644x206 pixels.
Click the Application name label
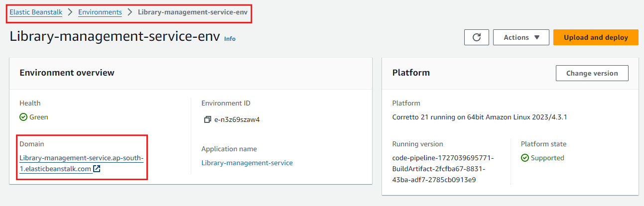[229, 149]
